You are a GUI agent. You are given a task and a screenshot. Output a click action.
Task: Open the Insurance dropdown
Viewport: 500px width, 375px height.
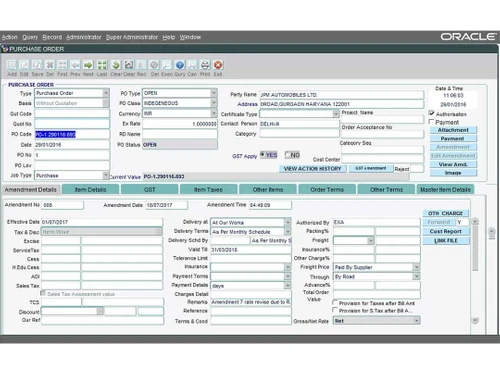(287, 267)
